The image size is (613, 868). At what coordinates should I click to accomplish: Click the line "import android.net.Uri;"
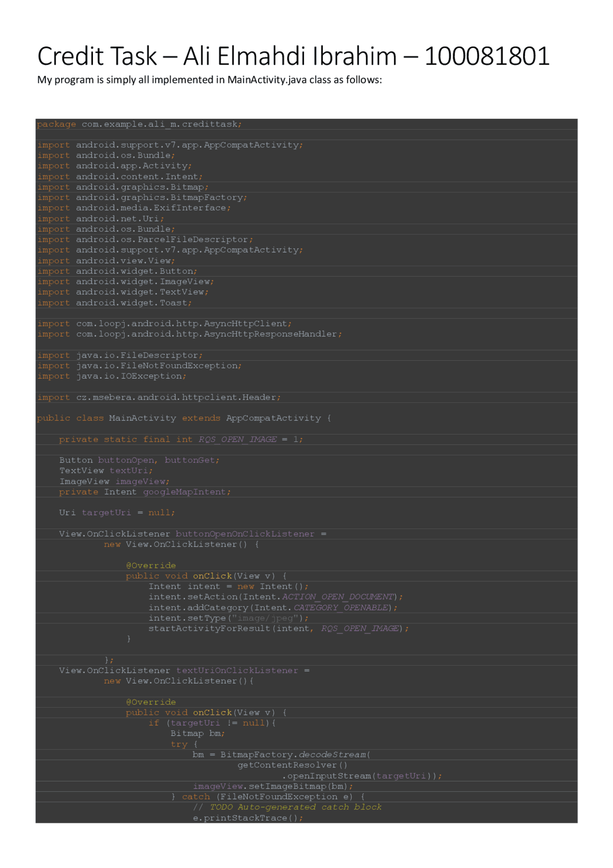[101, 219]
